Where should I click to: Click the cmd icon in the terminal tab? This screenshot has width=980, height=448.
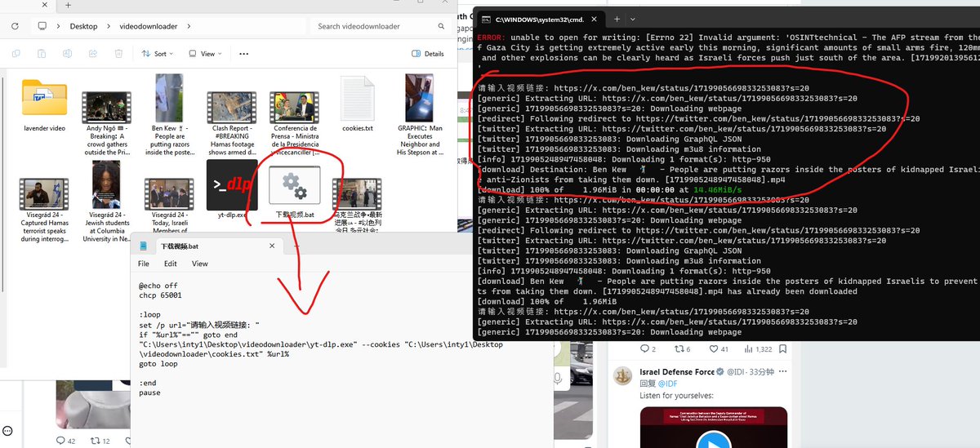[487, 18]
